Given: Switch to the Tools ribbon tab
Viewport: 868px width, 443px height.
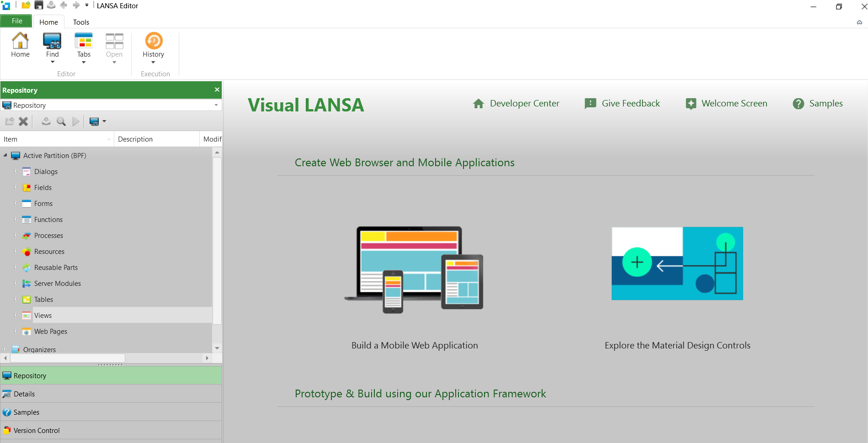Looking at the screenshot, I should [81, 22].
